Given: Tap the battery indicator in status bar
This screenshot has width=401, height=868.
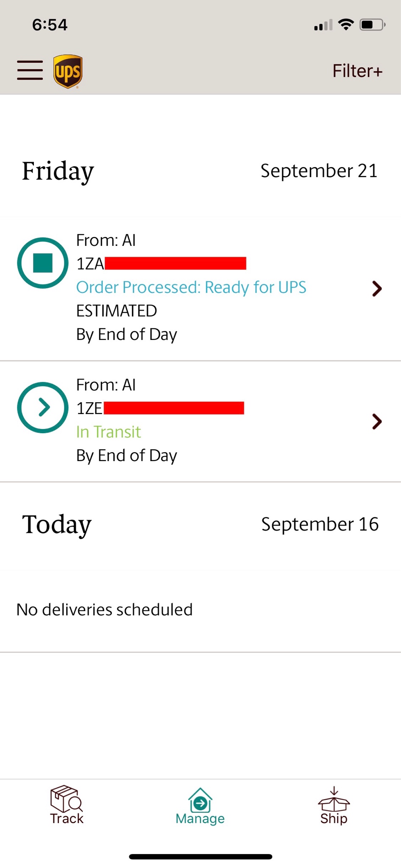Looking at the screenshot, I should [373, 25].
